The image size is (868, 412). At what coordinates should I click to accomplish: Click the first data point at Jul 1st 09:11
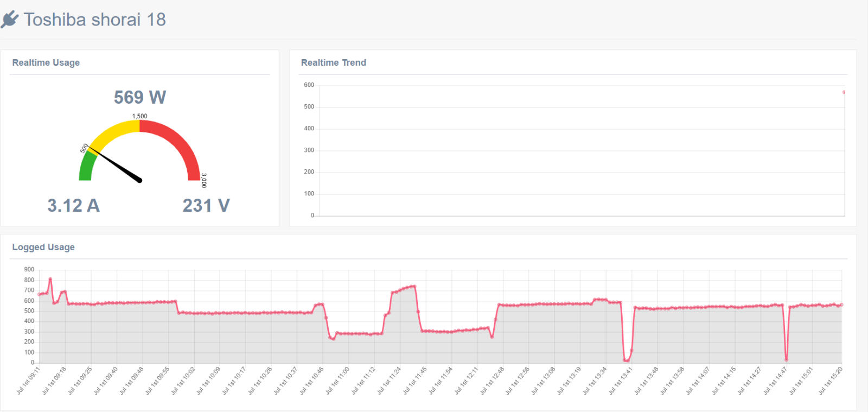39,294
